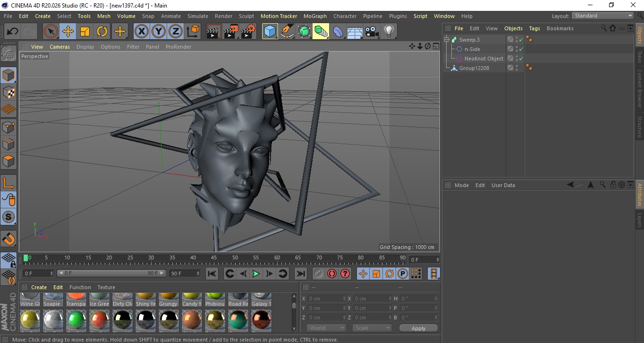
Task: Open the viewport Cameras menu
Action: pos(60,47)
